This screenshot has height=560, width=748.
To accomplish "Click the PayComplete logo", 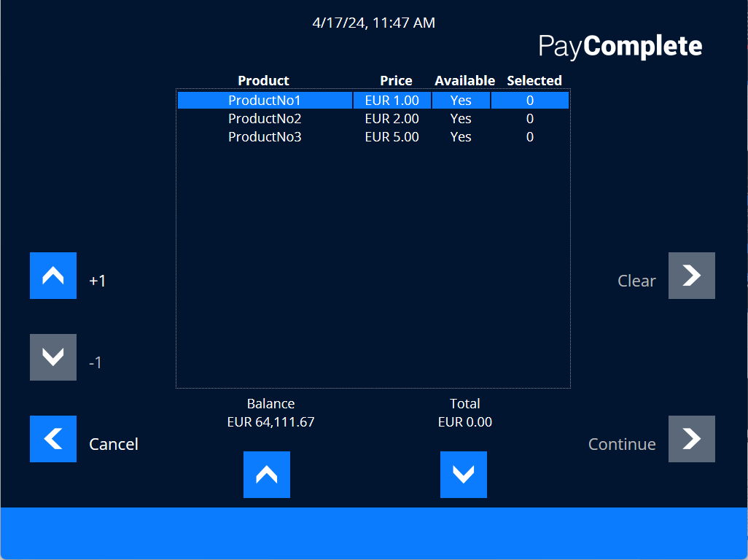I will point(620,46).
